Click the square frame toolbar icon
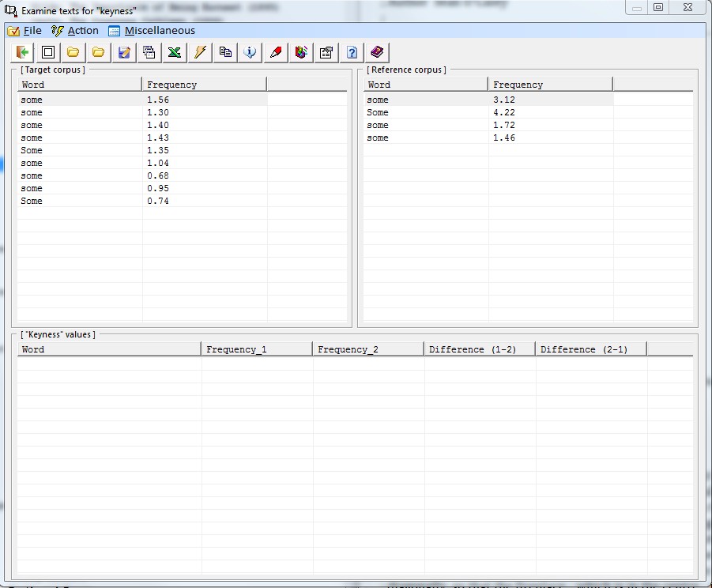Screen dimensions: 712x588 [x=48, y=52]
